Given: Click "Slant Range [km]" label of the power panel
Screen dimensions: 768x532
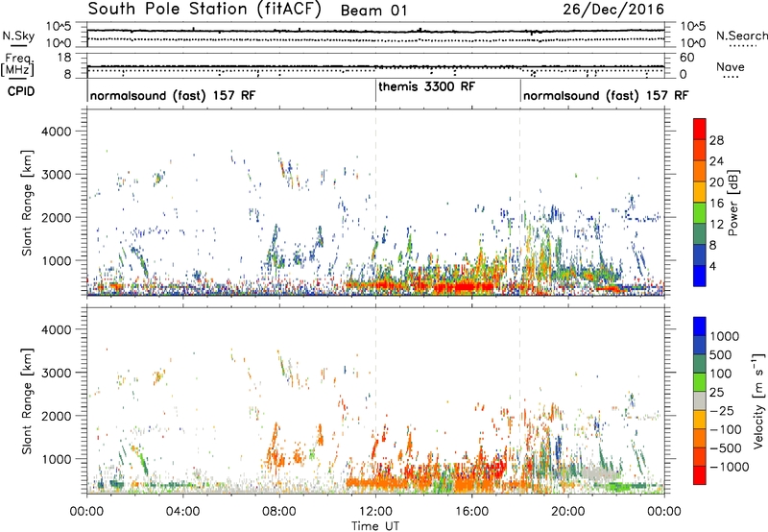Looking at the screenshot, I should (x=27, y=203).
